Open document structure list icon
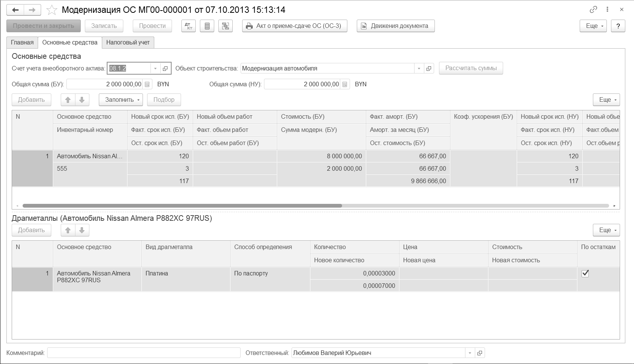 [207, 26]
